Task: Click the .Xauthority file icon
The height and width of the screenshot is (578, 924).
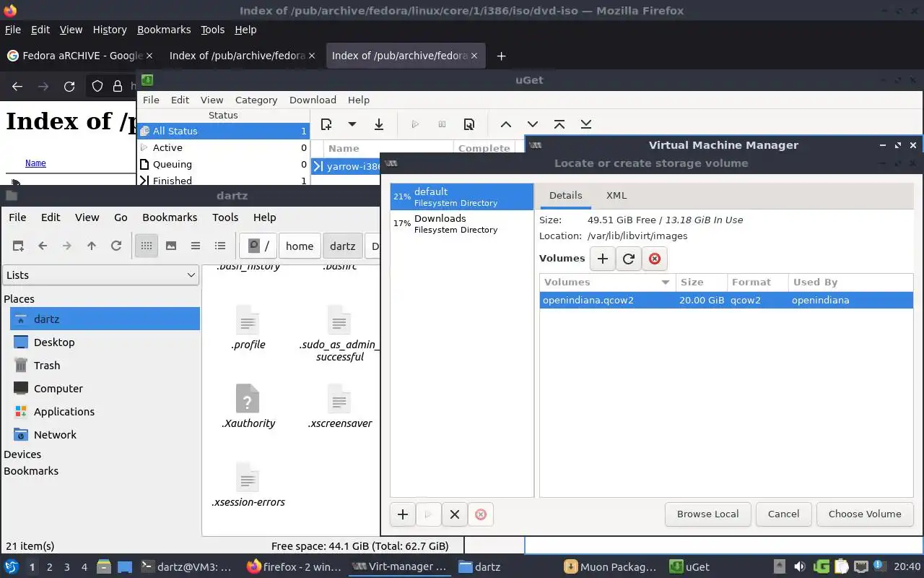Action: (x=248, y=399)
